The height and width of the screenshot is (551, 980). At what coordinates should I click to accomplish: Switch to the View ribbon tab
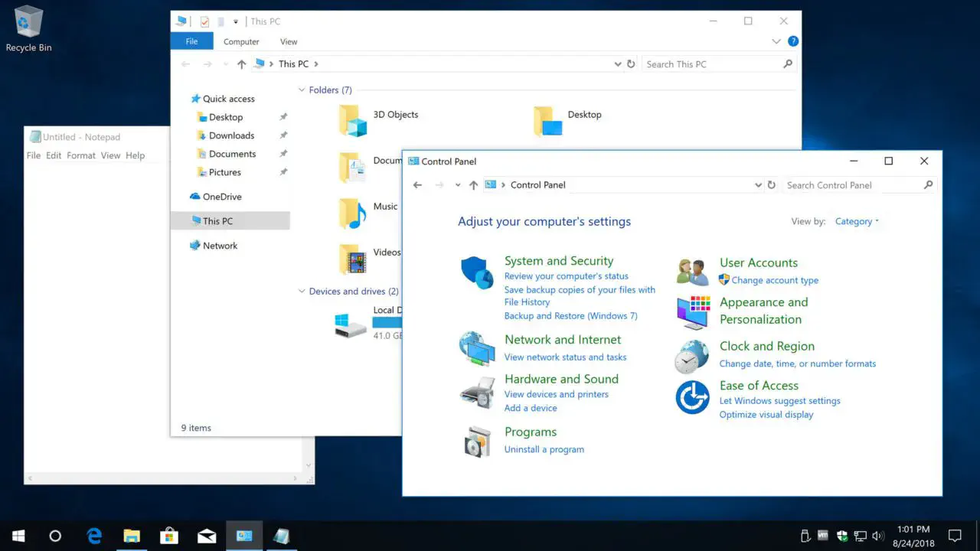[x=289, y=42]
